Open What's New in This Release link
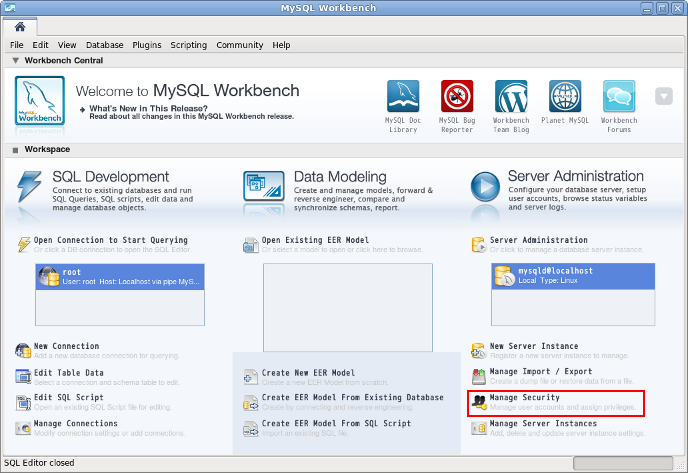Viewport: 688px width, 473px height. [x=148, y=108]
